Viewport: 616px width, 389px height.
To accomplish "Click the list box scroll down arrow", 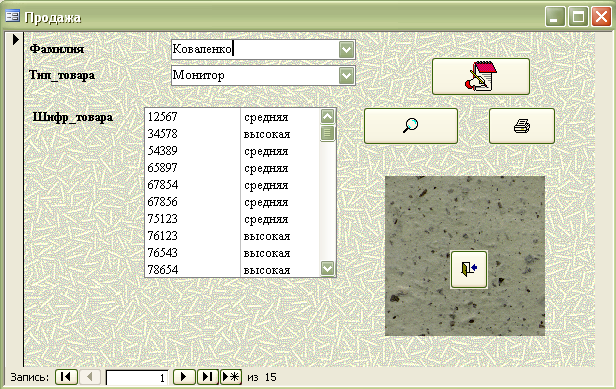I will pos(327,268).
